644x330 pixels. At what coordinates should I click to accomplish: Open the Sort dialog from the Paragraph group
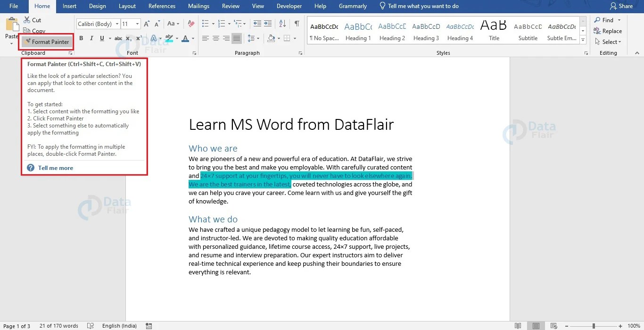[x=283, y=24]
